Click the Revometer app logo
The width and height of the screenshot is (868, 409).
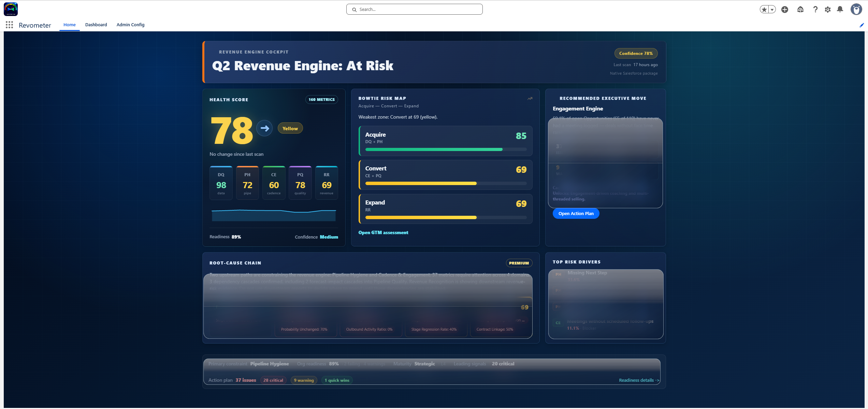tap(11, 9)
